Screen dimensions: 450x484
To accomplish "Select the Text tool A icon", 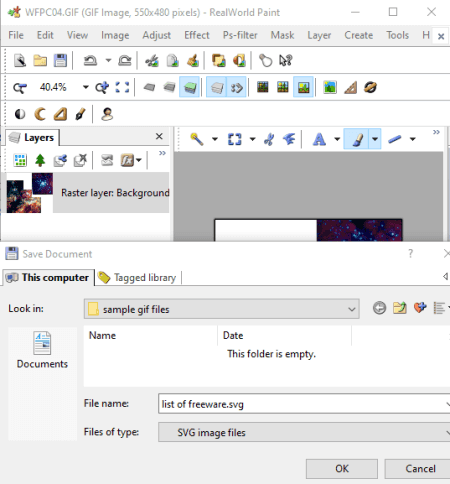I will click(x=319, y=139).
